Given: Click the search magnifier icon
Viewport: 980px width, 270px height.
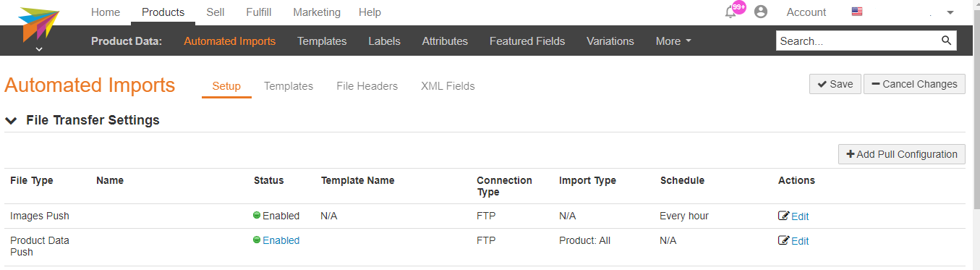Looking at the screenshot, I should click(x=946, y=41).
